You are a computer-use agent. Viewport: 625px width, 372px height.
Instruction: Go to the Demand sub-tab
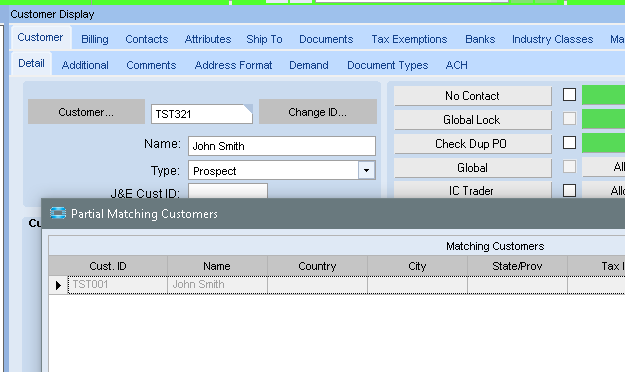pyautogui.click(x=309, y=65)
